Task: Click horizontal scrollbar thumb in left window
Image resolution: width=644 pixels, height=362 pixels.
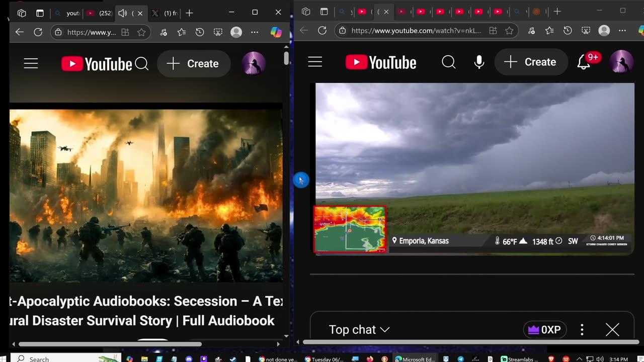Action: pyautogui.click(x=110, y=344)
